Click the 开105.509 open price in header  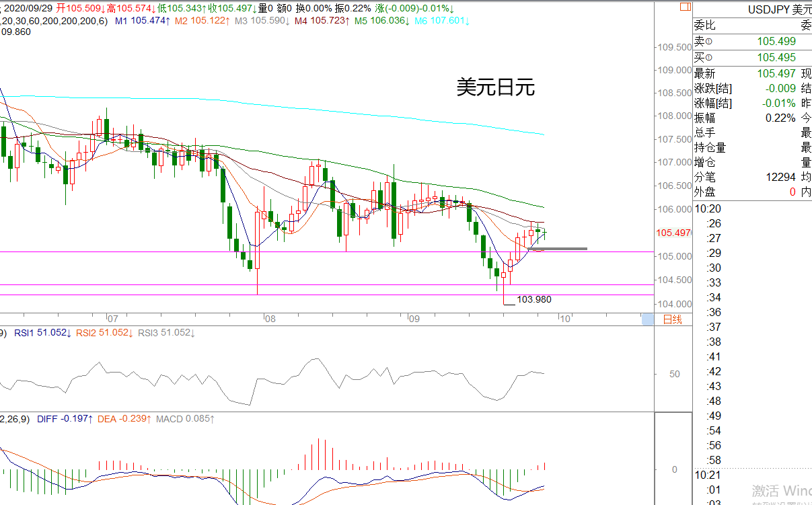pyautogui.click(x=81, y=8)
